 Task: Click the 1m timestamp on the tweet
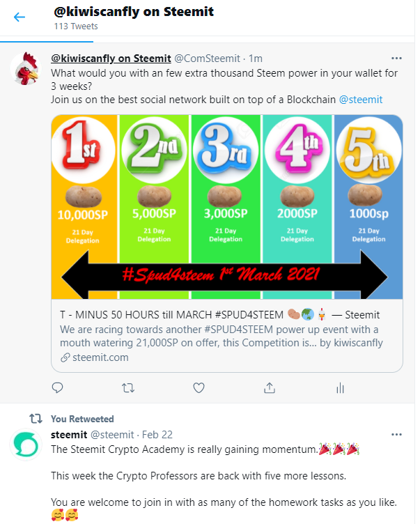(x=256, y=59)
